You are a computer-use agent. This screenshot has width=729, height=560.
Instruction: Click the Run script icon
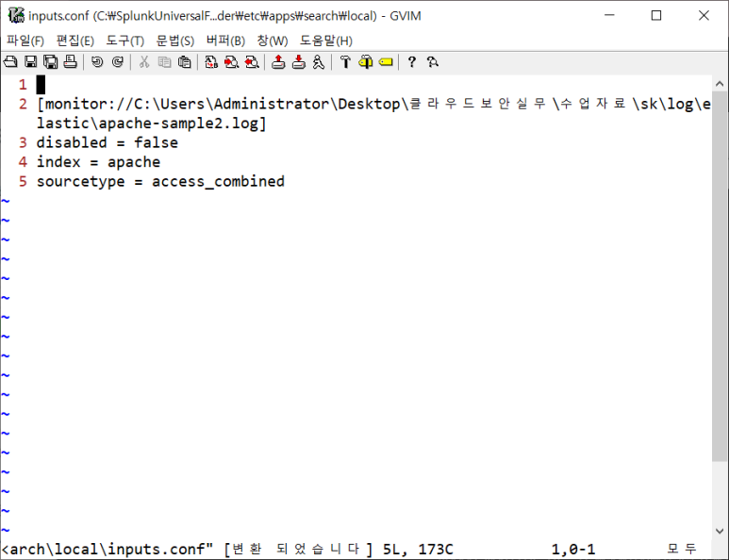[x=319, y=62]
